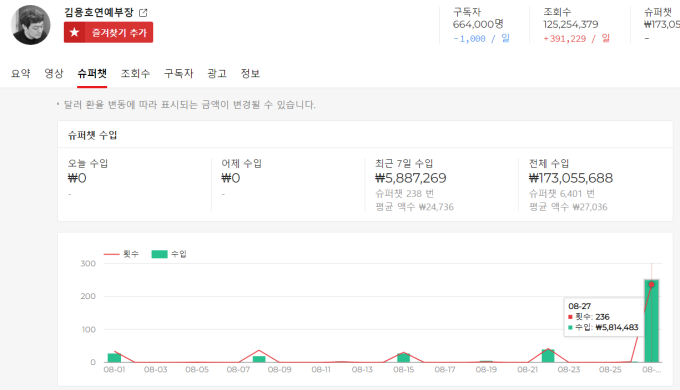Open the external link icon beside 김용호연예부장
Screen dimensions: 680x390
click(143, 13)
